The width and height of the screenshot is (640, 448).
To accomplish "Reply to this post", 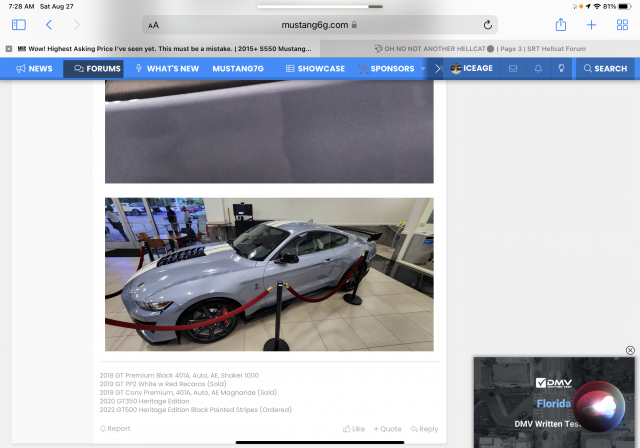I will 424,429.
